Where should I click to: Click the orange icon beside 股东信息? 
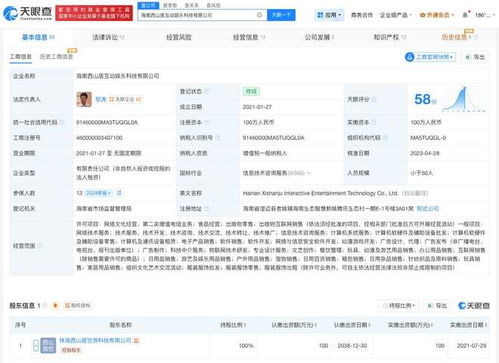55,306
